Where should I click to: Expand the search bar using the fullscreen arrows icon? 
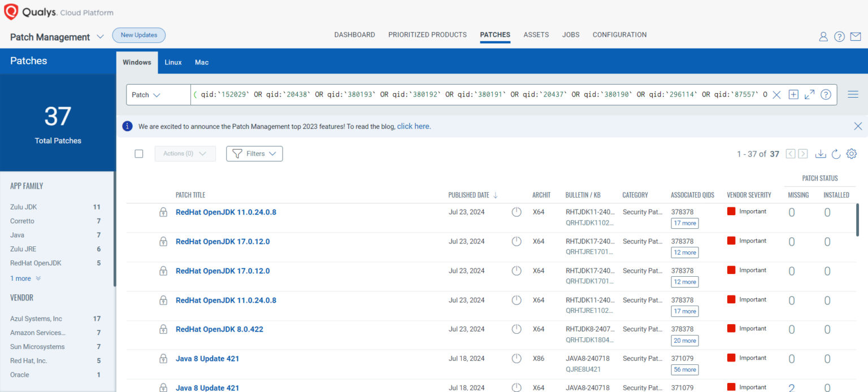809,94
